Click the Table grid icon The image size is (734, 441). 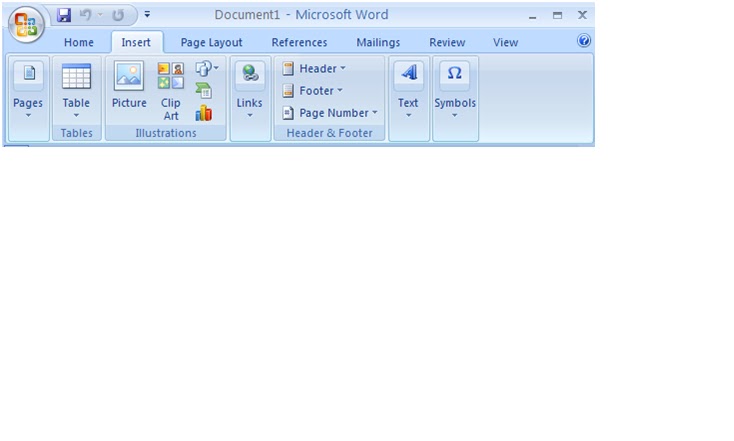pyautogui.click(x=76, y=76)
